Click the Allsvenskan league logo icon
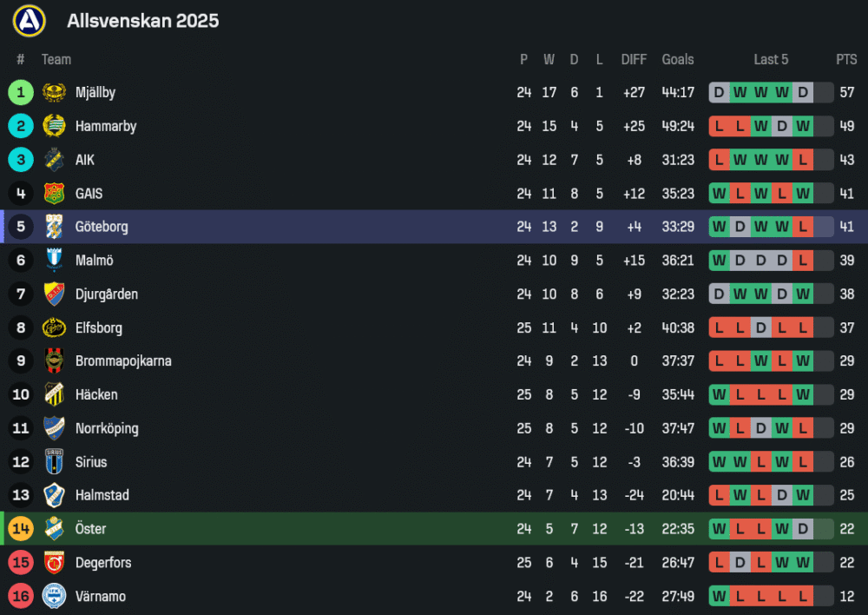This screenshot has width=868, height=615. click(29, 20)
